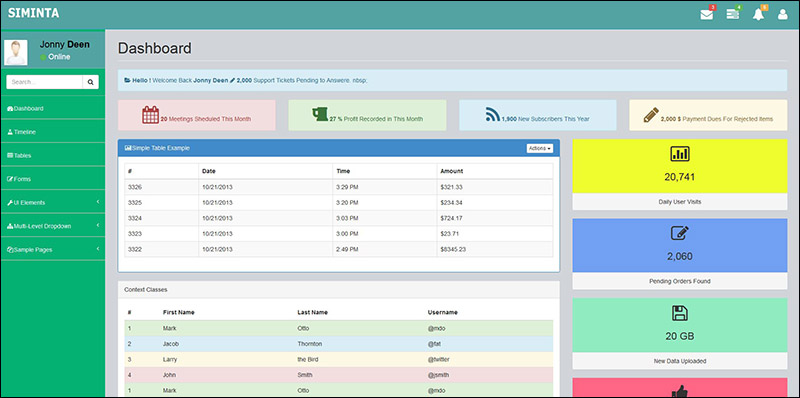Image resolution: width=800 pixels, height=398 pixels.
Task: Click the bar chart icon on yellow card
Action: [x=680, y=154]
